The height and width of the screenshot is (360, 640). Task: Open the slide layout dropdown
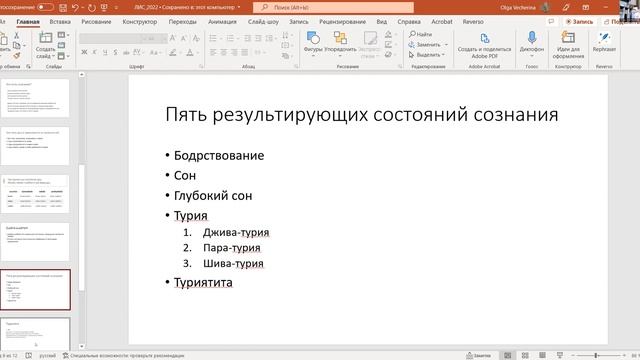point(62,35)
